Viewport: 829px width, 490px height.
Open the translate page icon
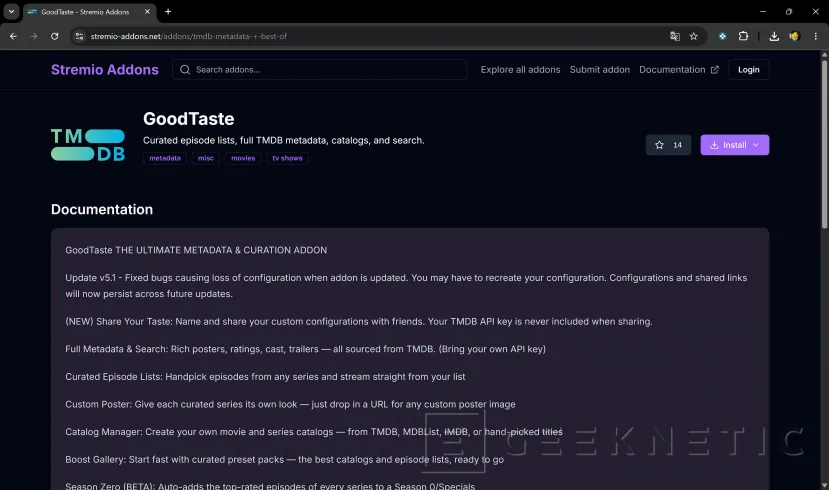pyautogui.click(x=675, y=36)
